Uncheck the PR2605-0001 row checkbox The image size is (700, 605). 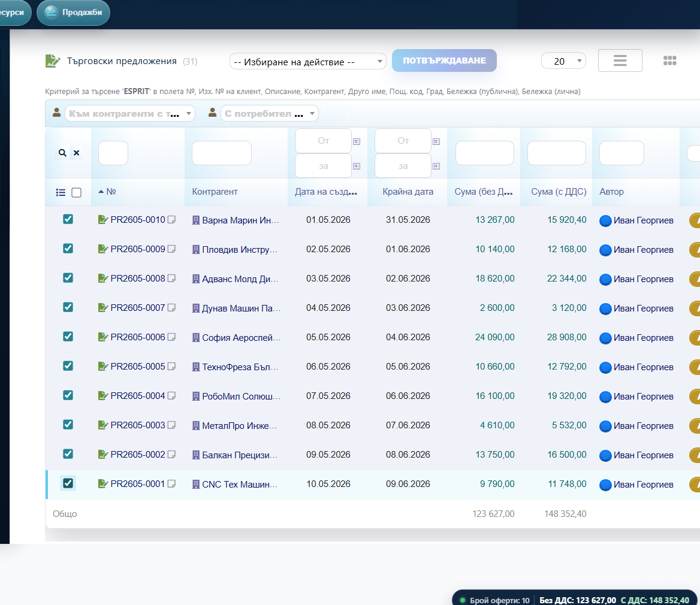point(68,483)
